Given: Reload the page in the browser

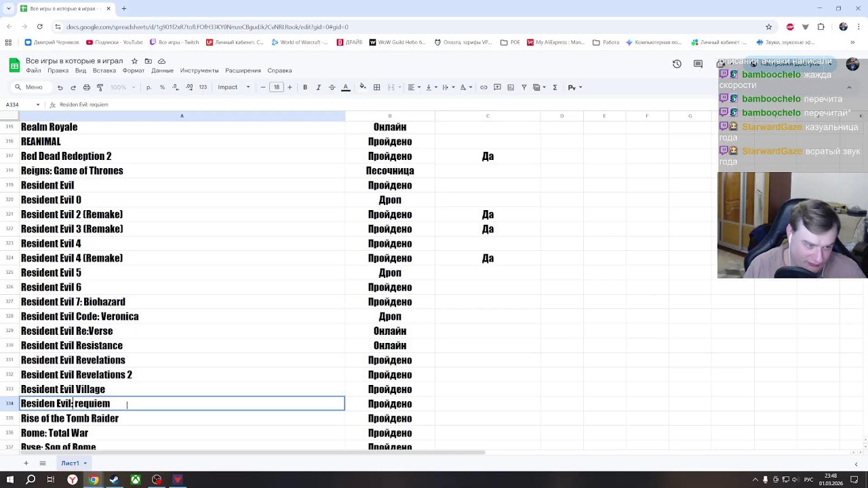Looking at the screenshot, I should click(40, 27).
